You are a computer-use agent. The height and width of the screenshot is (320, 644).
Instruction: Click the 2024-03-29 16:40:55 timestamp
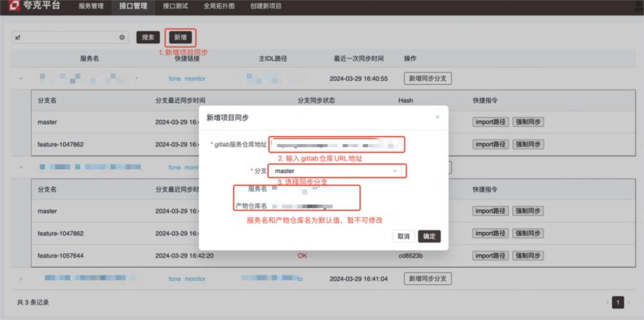tap(358, 78)
